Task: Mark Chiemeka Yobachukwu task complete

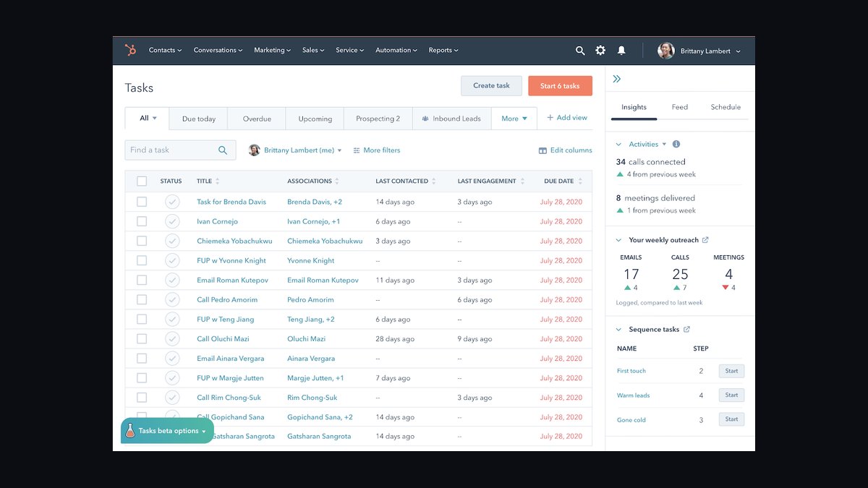Action: pyautogui.click(x=172, y=241)
